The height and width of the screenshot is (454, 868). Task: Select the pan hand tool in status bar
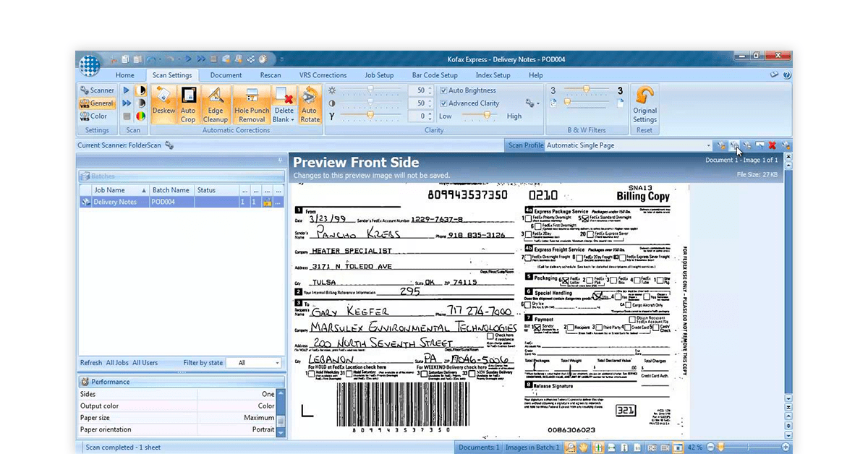point(584,447)
